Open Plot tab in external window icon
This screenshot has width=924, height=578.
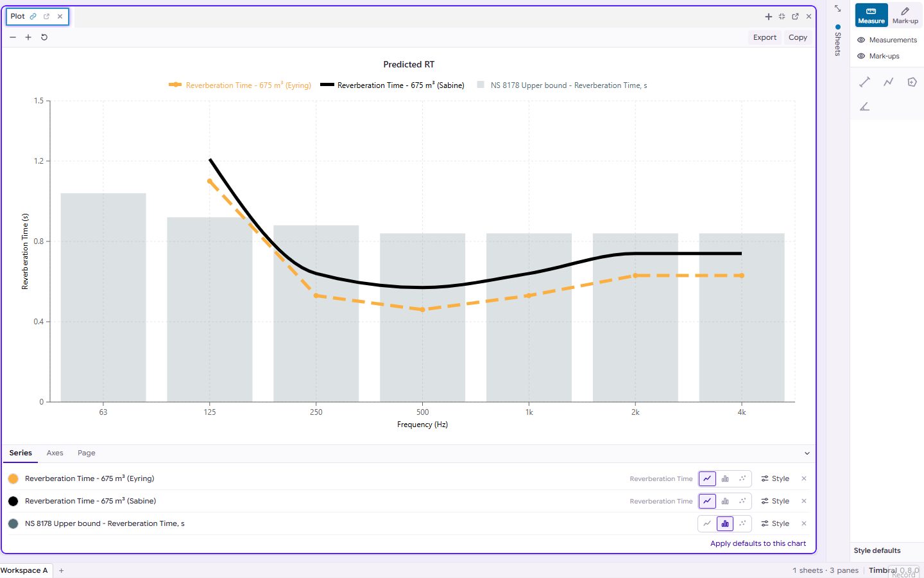click(x=46, y=17)
